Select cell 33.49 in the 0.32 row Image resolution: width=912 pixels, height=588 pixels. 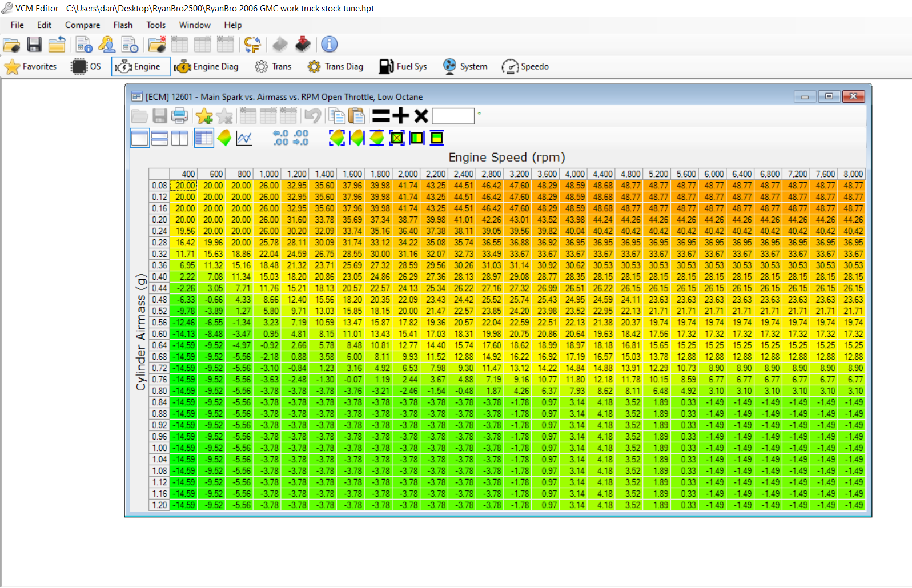[x=491, y=254]
